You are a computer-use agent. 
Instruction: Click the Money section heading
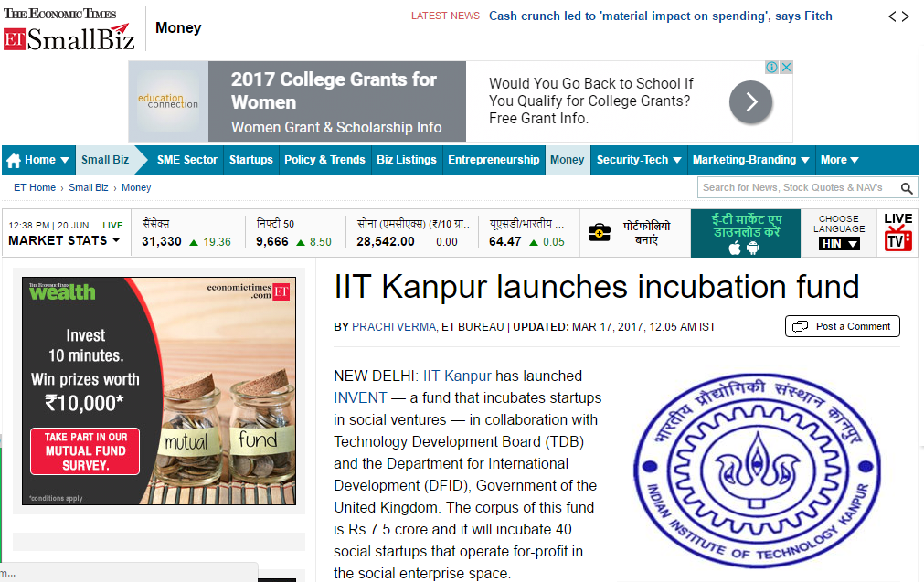click(x=178, y=27)
